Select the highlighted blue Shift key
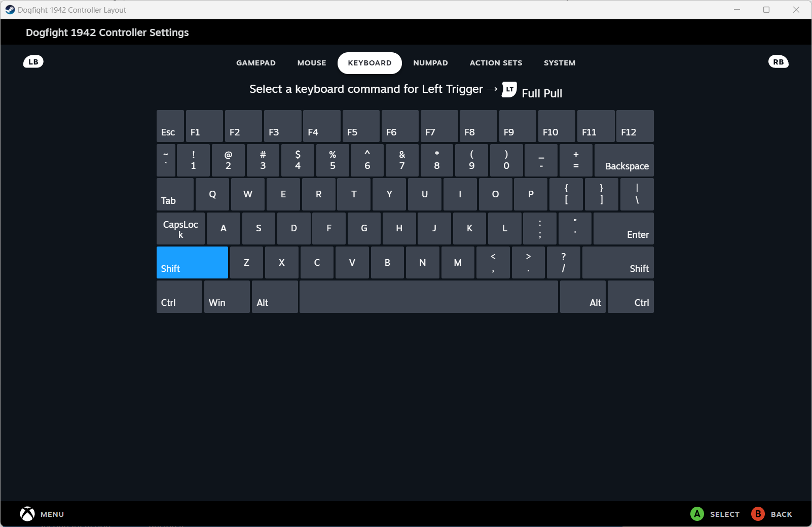Image resolution: width=812 pixels, height=527 pixels. pyautogui.click(x=192, y=263)
